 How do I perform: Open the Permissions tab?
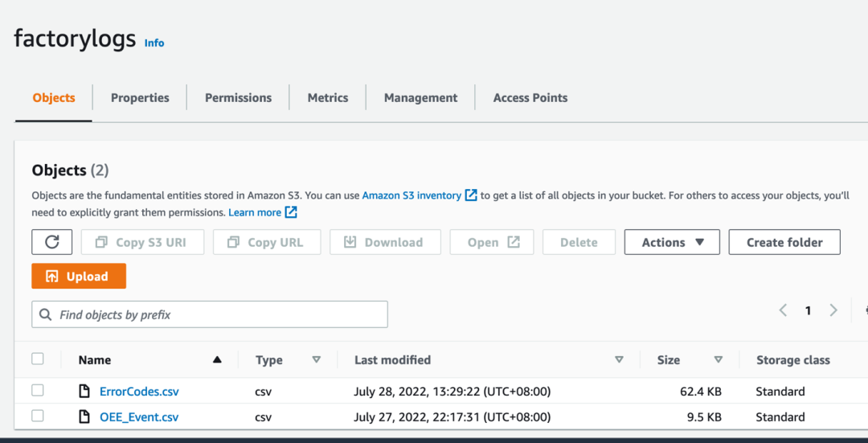tap(238, 98)
